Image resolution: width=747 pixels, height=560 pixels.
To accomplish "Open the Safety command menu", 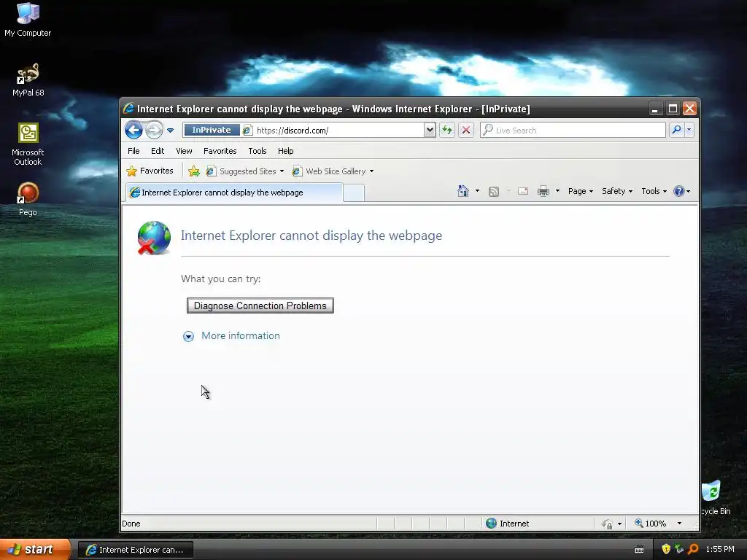I will click(x=617, y=191).
